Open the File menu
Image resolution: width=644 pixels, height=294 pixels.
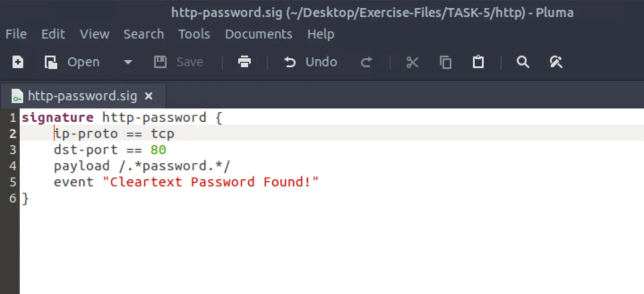click(16, 34)
